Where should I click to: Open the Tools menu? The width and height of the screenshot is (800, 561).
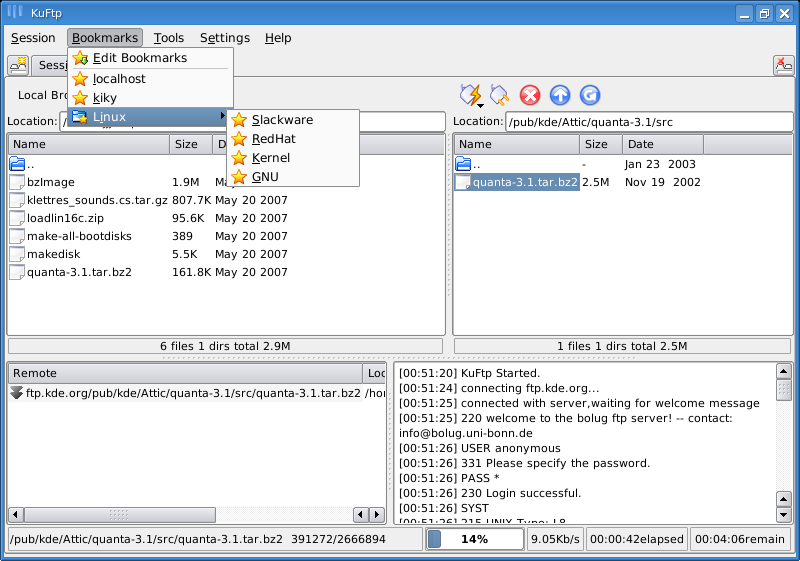169,38
